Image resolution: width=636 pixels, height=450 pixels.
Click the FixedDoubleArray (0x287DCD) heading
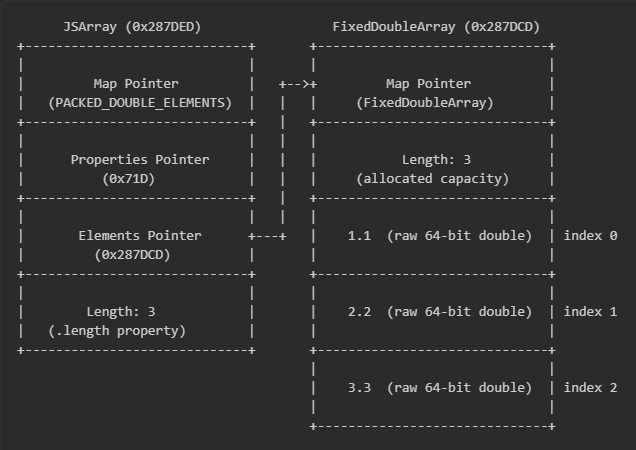(x=436, y=26)
